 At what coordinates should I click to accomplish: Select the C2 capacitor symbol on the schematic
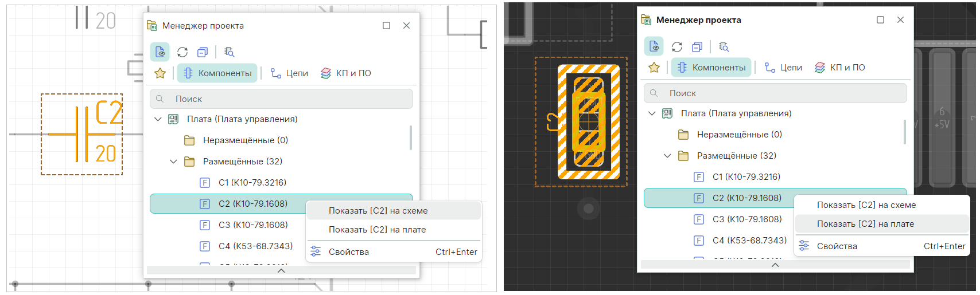coord(81,134)
